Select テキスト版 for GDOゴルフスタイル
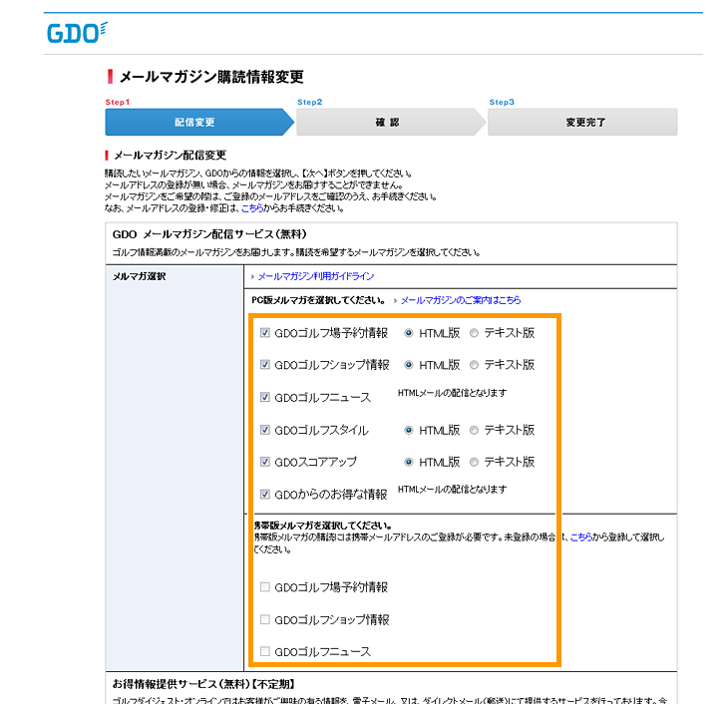This screenshot has width=728, height=714. pos(474,430)
